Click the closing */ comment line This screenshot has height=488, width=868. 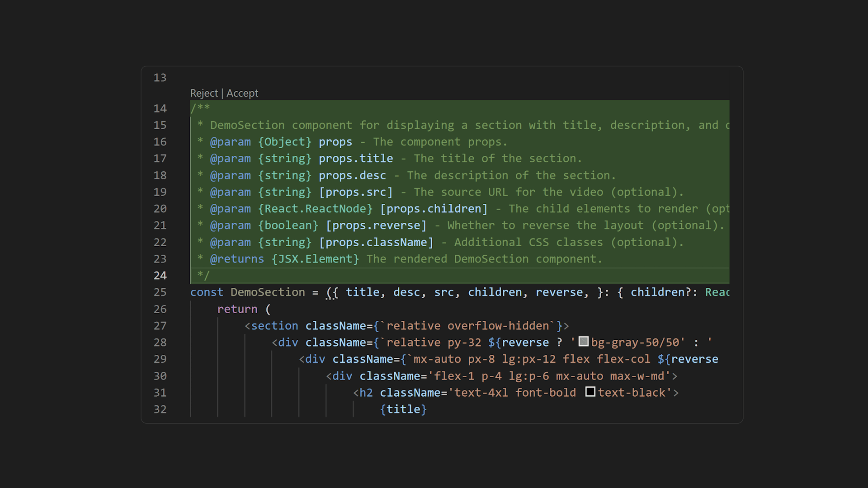[203, 276]
